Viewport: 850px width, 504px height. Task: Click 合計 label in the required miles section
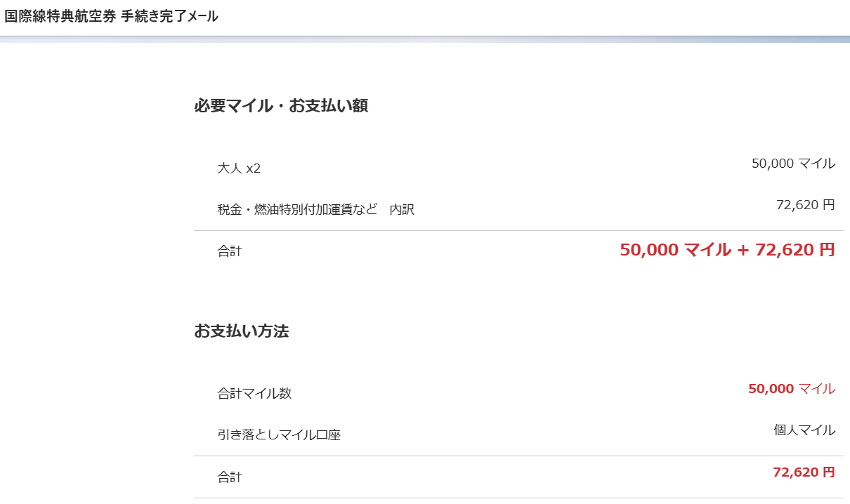click(x=230, y=251)
